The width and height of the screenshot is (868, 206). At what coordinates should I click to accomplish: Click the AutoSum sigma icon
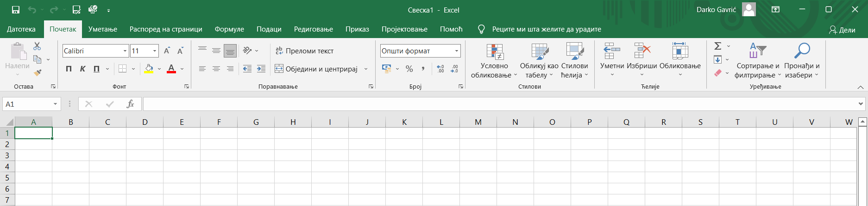point(717,46)
